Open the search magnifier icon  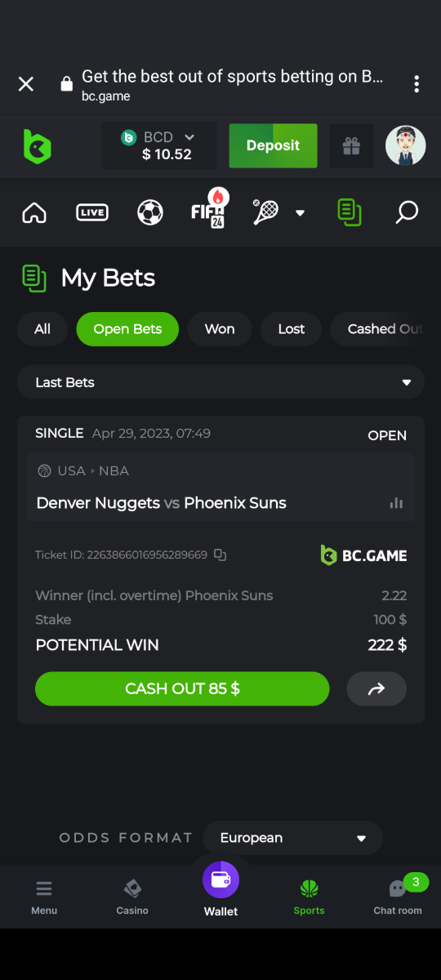point(407,213)
